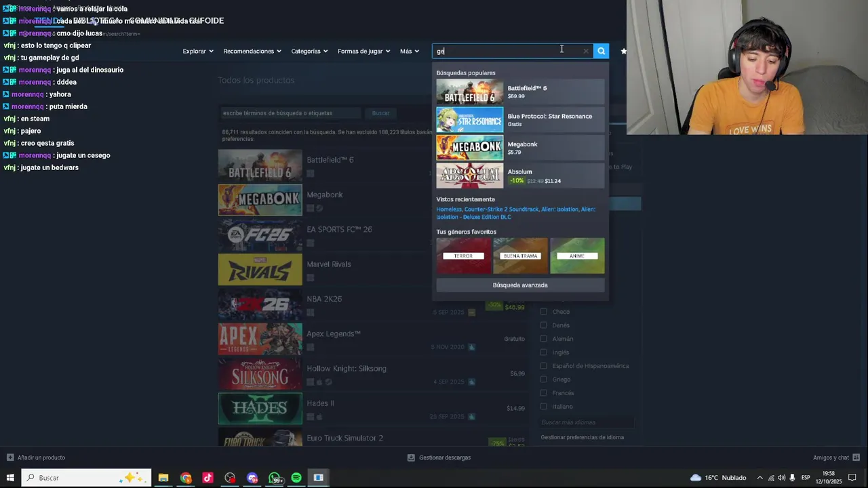Tick the Danés language checkbox
The height and width of the screenshot is (488, 868).
(543, 325)
